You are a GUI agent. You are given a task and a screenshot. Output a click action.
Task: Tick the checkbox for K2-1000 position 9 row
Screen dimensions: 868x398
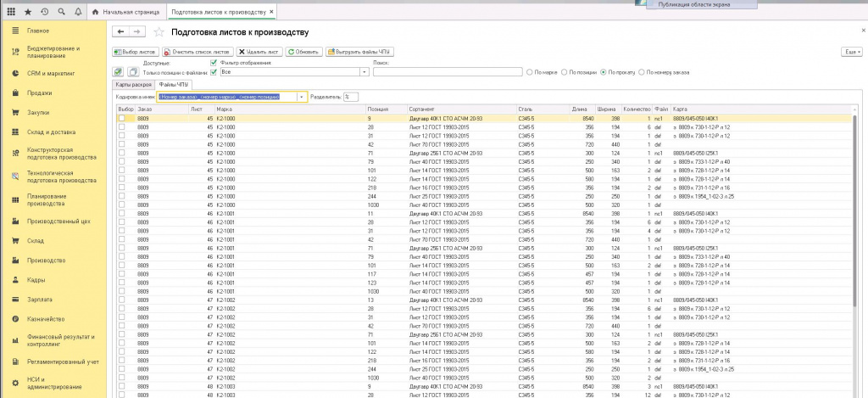(122, 119)
